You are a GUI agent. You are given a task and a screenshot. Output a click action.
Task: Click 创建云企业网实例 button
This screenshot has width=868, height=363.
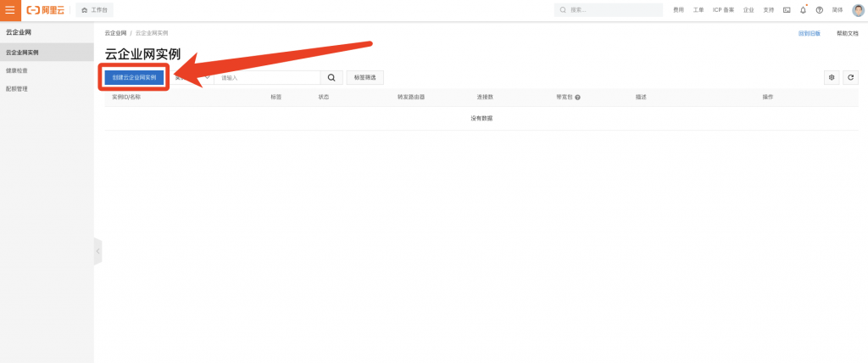(135, 77)
